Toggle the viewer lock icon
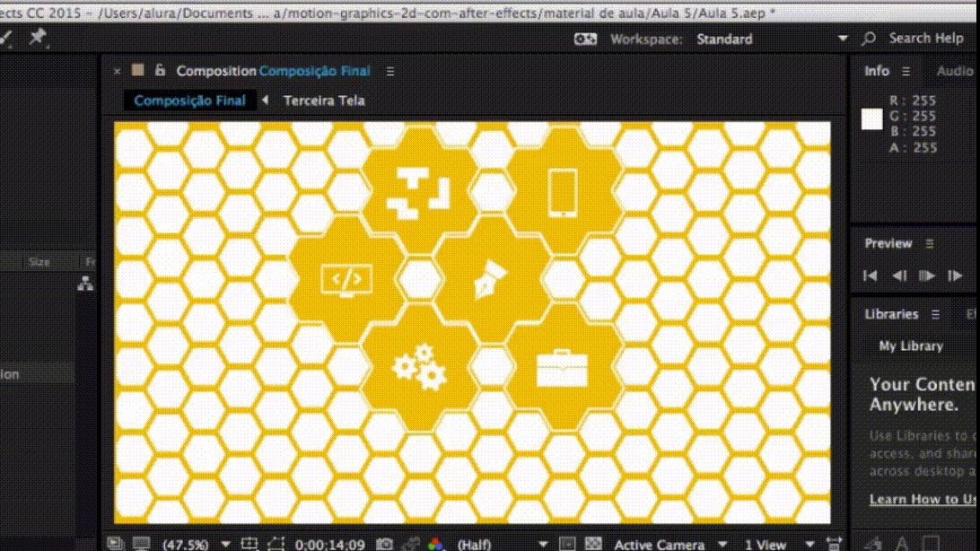Screen dimensions: 980x551 [160, 71]
